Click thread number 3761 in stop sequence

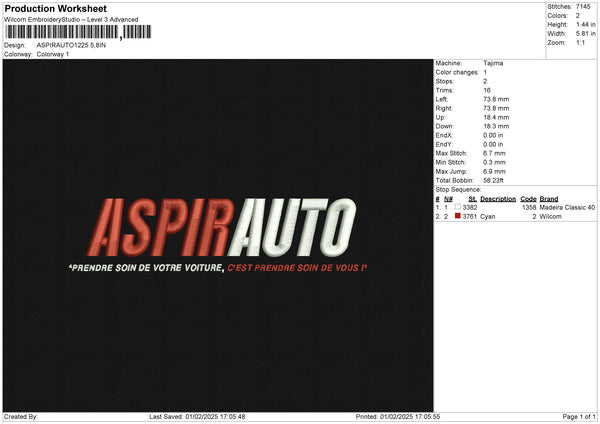tap(470, 217)
